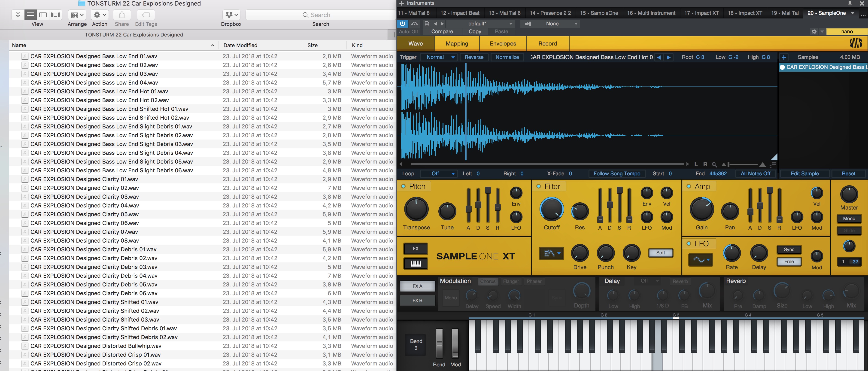
Task: Switch Finder to gallery cover flow view
Action: (x=55, y=15)
